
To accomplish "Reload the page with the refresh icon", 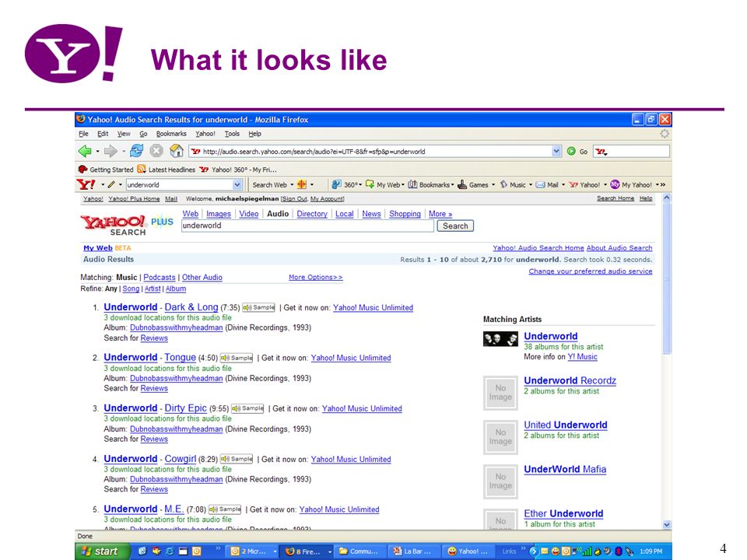I will point(137,151).
